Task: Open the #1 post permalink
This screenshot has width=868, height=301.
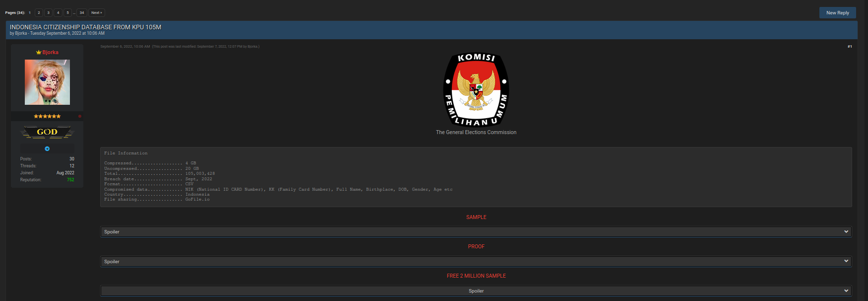Action: coord(850,47)
